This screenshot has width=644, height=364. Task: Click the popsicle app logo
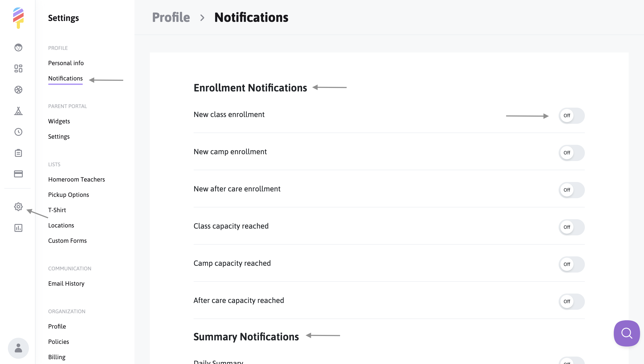(x=18, y=18)
